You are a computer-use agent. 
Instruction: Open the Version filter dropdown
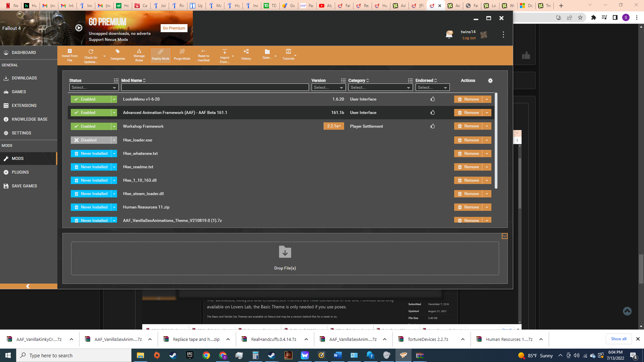click(x=328, y=87)
